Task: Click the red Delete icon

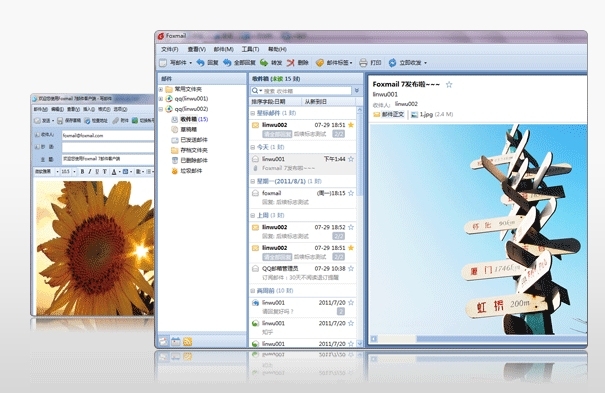Action: click(291, 62)
